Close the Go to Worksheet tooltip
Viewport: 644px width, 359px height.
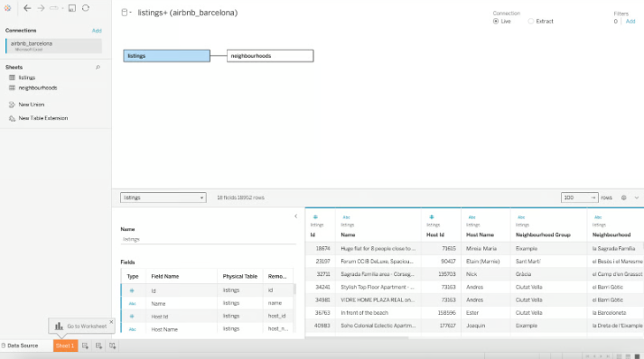point(111,322)
